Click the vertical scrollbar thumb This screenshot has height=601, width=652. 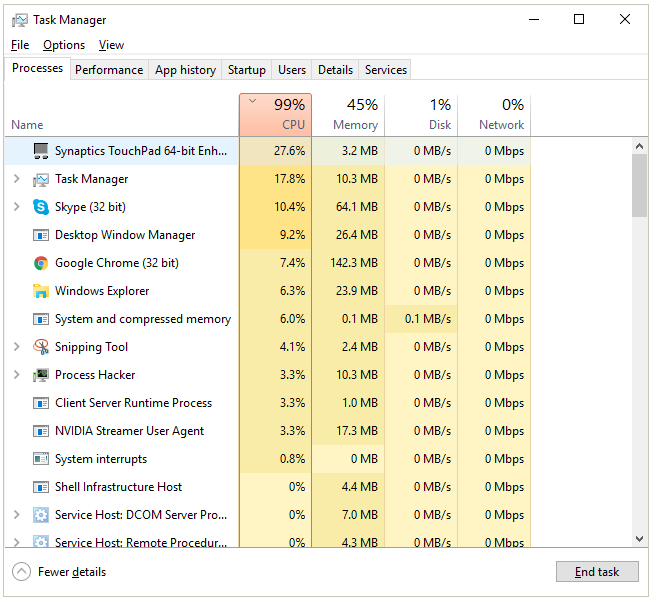(640, 185)
